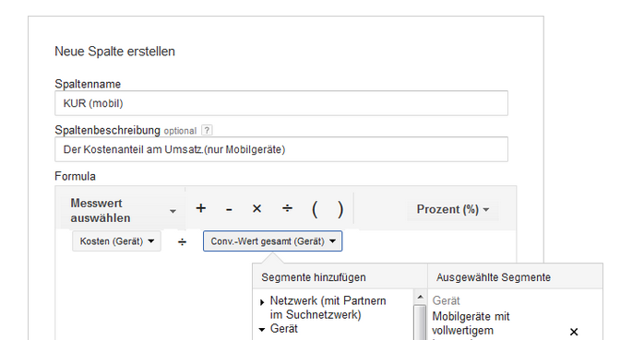Expand the Netzwerk (mit Partnern im Suchnetzwerk) segment
Image resolution: width=644 pixels, height=340 pixels.
262,302
